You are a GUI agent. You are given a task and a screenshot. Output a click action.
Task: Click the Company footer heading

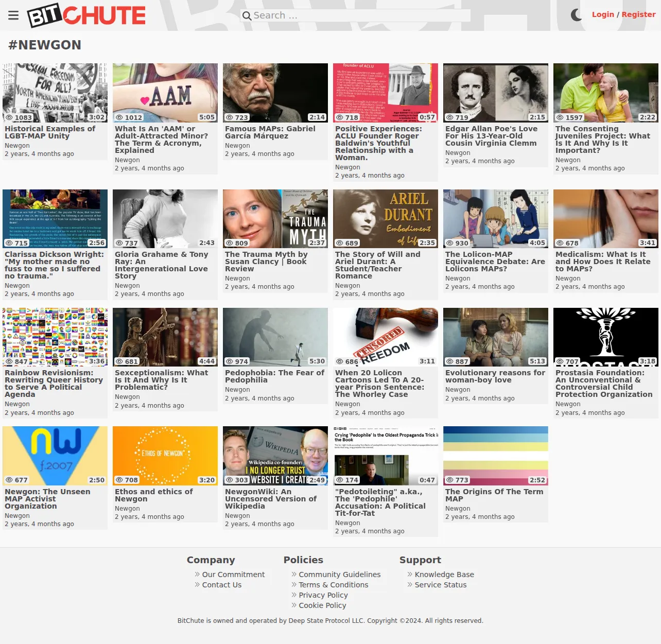[x=211, y=560]
